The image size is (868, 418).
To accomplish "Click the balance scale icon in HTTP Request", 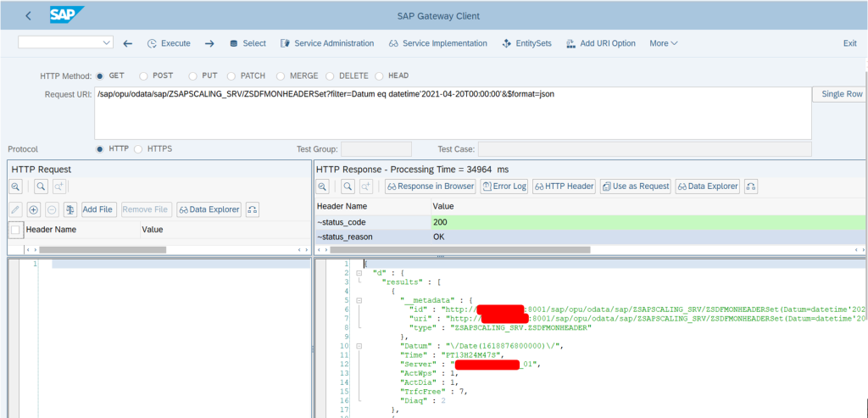I will (70, 209).
